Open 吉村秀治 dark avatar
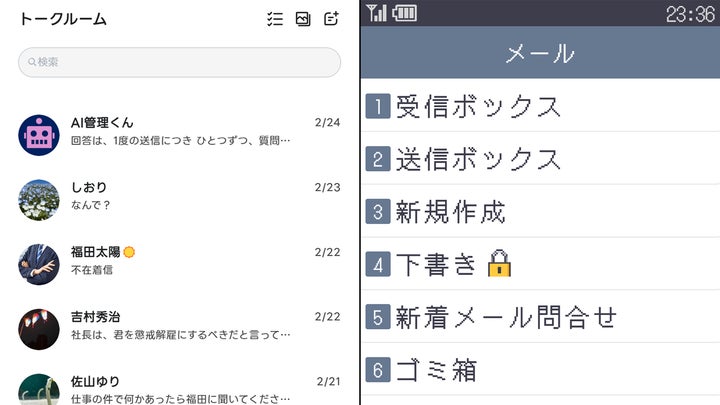This screenshot has height=405, width=720. (x=39, y=329)
